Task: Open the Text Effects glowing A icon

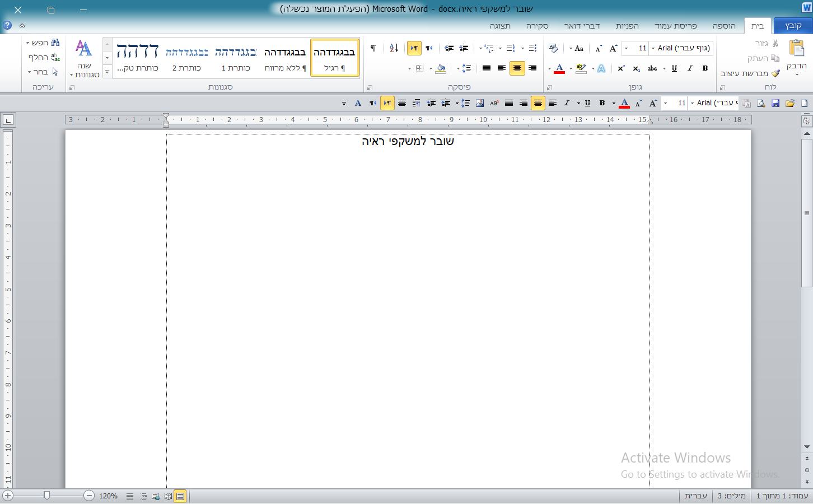Action: (601, 68)
